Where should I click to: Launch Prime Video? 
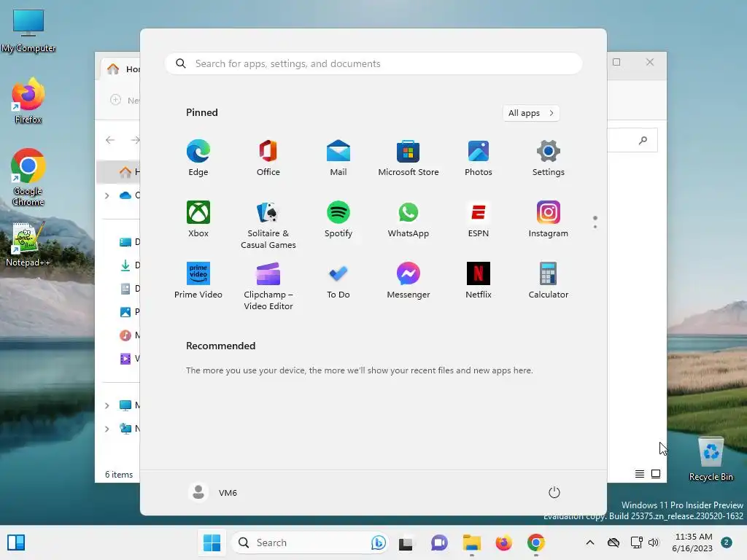tap(198, 281)
